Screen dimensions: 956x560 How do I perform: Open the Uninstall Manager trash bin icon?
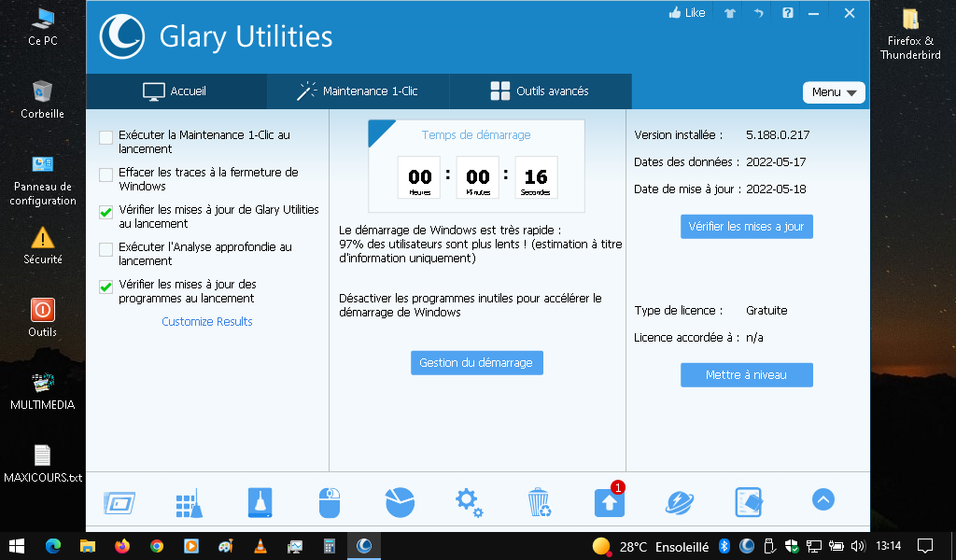click(x=539, y=503)
